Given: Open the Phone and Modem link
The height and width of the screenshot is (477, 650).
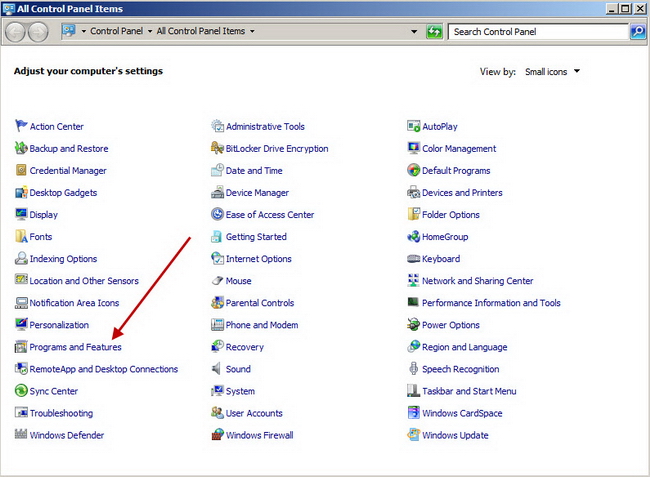Looking at the screenshot, I should point(262,324).
